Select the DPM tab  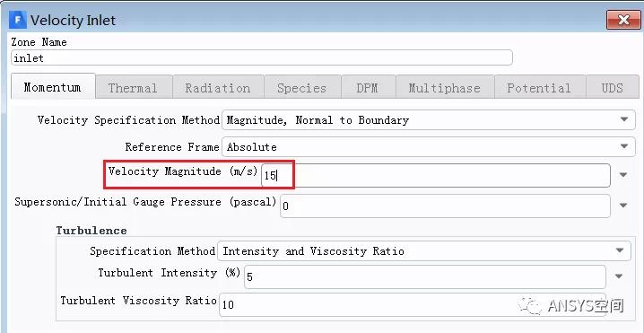click(x=368, y=88)
